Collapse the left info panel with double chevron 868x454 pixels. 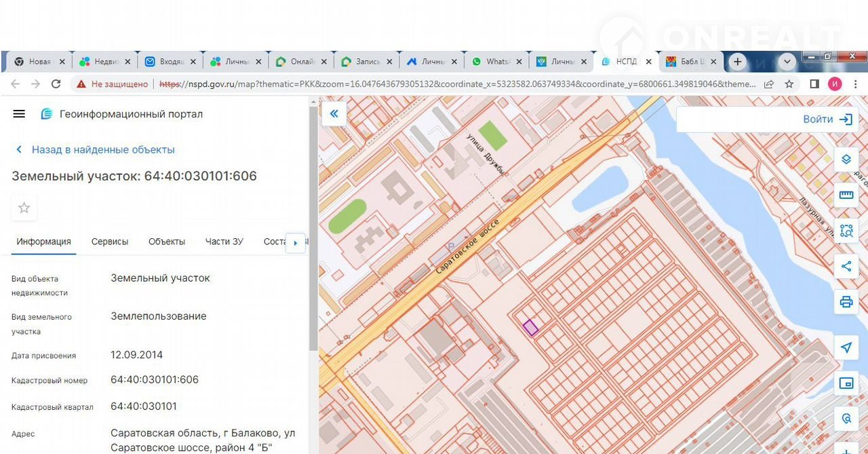pyautogui.click(x=334, y=114)
